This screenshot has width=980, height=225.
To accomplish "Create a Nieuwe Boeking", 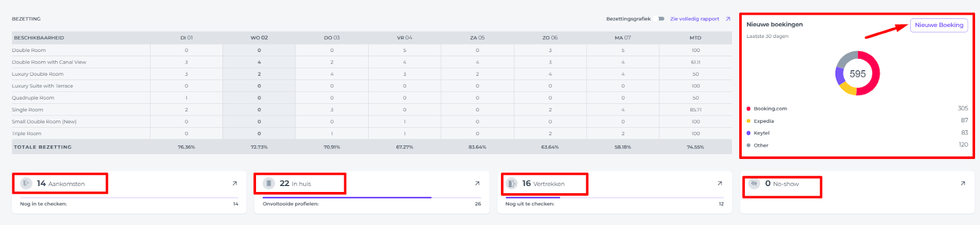I will point(939,25).
